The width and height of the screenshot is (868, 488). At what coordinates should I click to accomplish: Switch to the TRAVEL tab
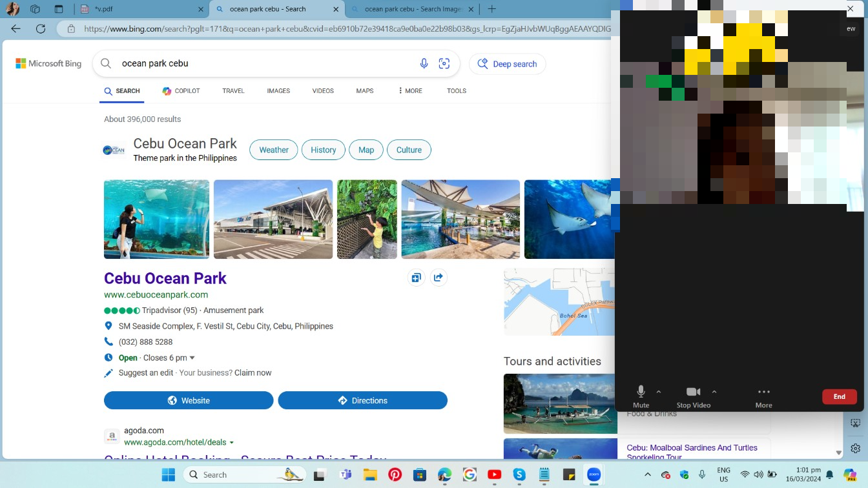[233, 91]
